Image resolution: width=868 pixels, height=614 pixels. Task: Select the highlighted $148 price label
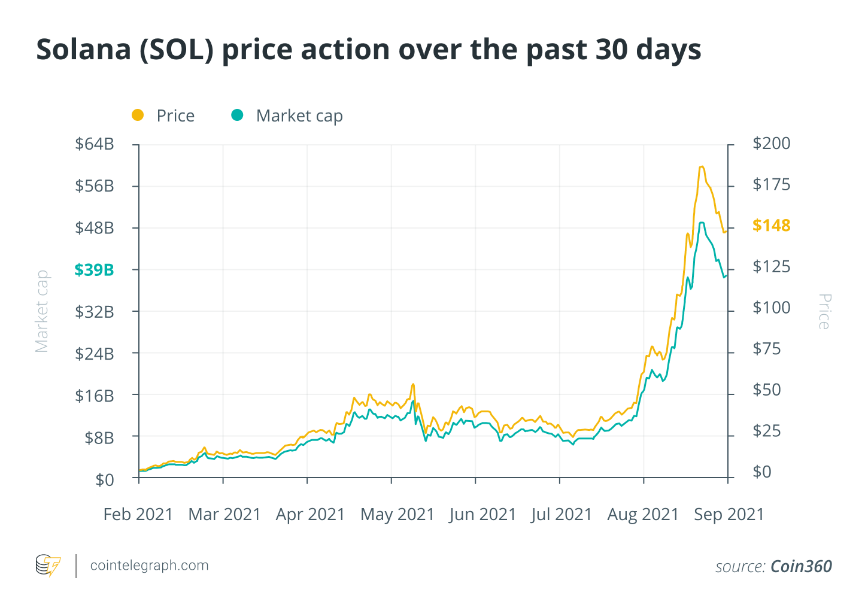tap(771, 226)
